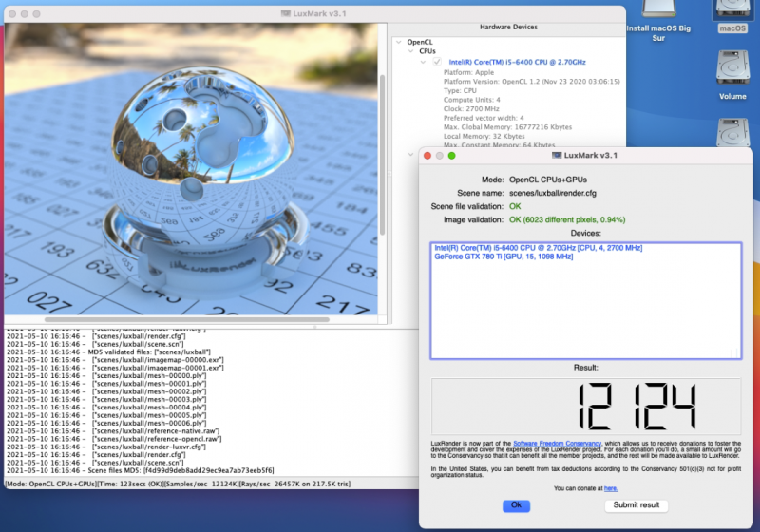
Task: Click the 'Local Memory: 32 Kbytes' row
Action: [x=484, y=137]
